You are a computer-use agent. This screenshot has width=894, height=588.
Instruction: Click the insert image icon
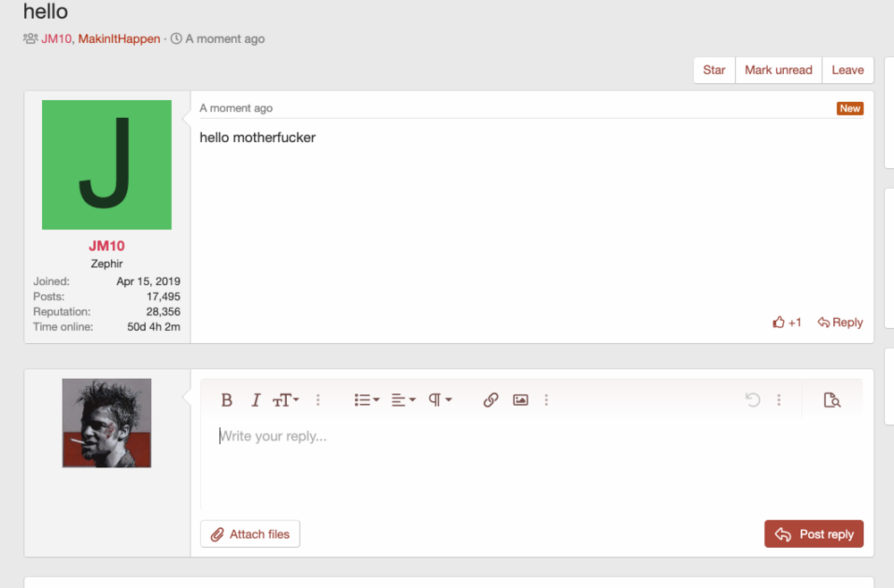(x=520, y=400)
